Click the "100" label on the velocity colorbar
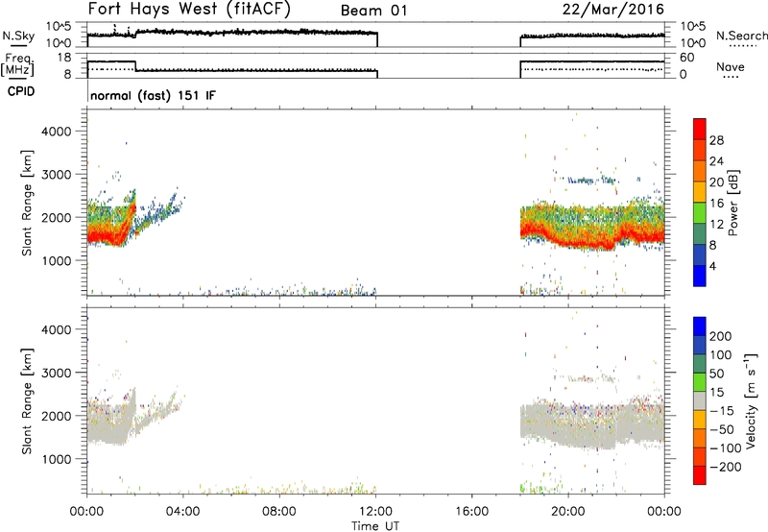The height and width of the screenshot is (532, 768). pyautogui.click(x=721, y=354)
